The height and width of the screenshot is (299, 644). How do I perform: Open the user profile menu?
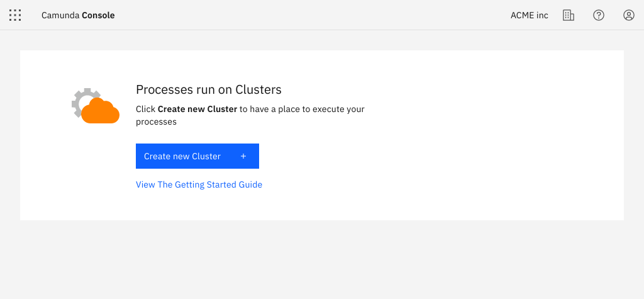pos(629,15)
